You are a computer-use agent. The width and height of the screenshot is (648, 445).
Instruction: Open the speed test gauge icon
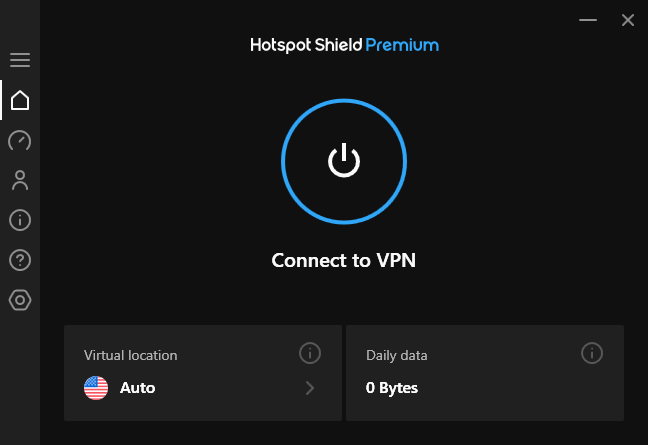click(x=20, y=140)
